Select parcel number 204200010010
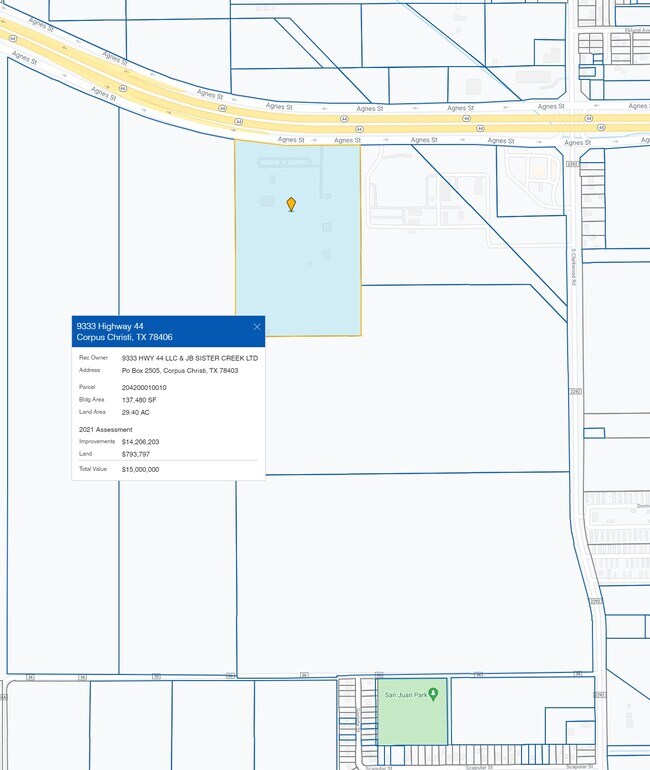The width and height of the screenshot is (650, 770). 144,387
